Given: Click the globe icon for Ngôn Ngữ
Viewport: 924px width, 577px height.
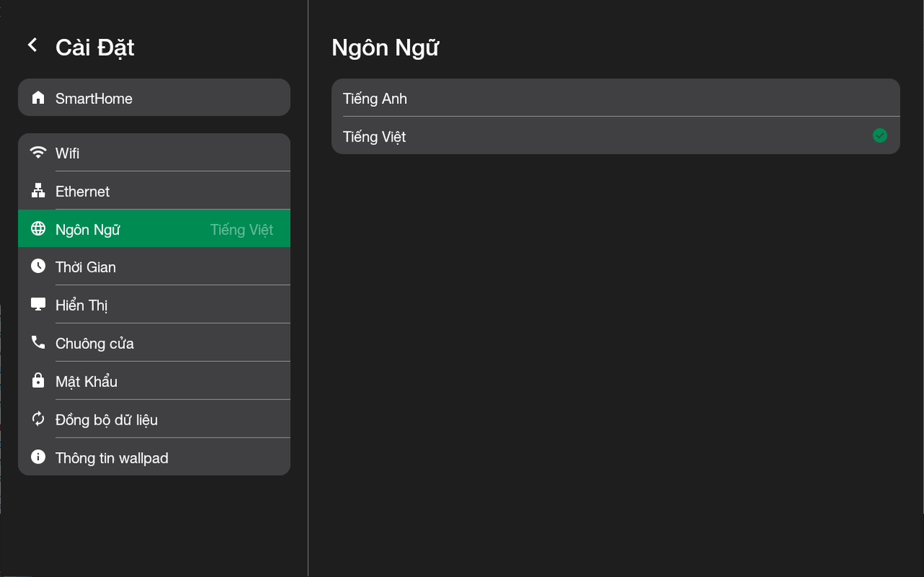Looking at the screenshot, I should point(38,229).
